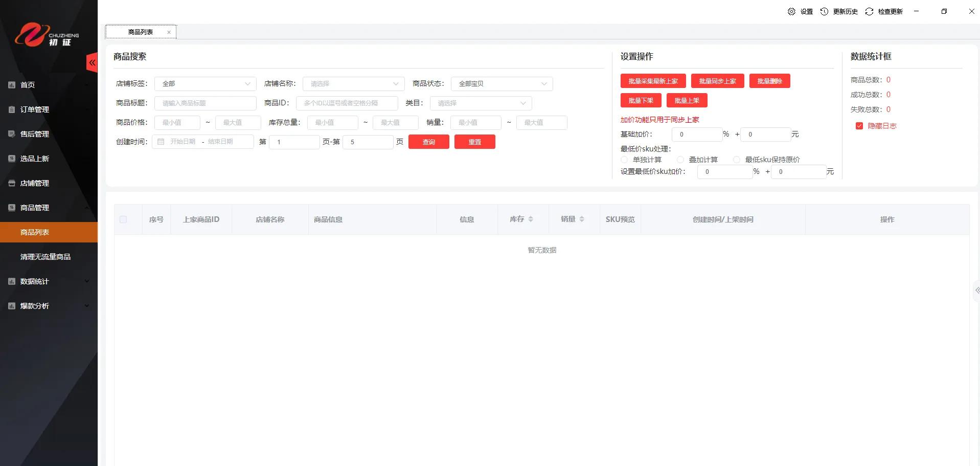Click the 批量上架 button
This screenshot has height=466, width=980.
click(x=687, y=100)
